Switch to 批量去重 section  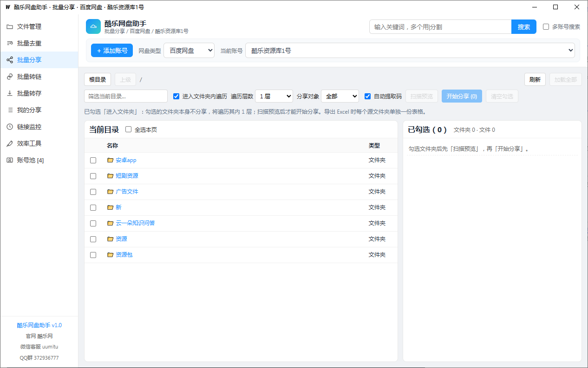tap(39, 44)
